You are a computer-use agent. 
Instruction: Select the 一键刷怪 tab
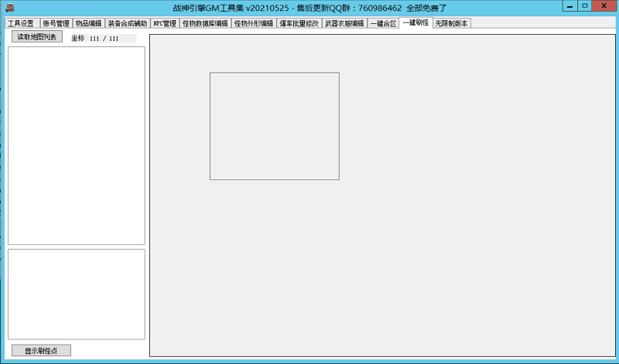(416, 22)
